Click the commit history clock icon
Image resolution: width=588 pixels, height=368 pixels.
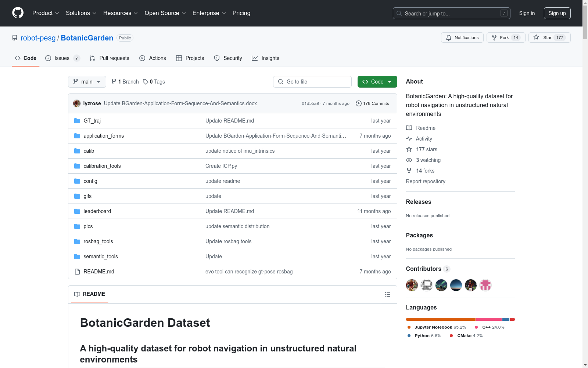point(359,103)
